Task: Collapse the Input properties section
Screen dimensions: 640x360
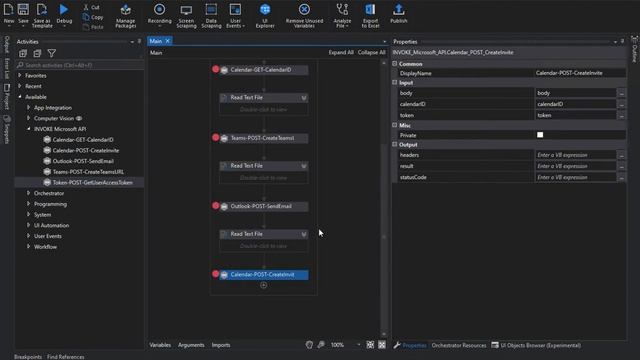Action: click(x=395, y=82)
